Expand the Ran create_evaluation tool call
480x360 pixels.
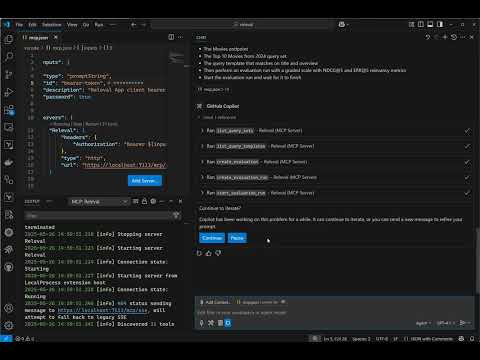point(335,162)
